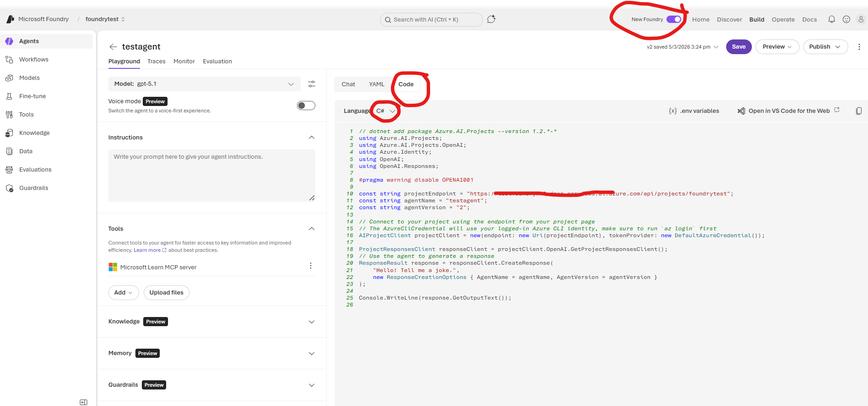Open the agent more options menu
The height and width of the screenshot is (406, 868).
click(x=859, y=47)
